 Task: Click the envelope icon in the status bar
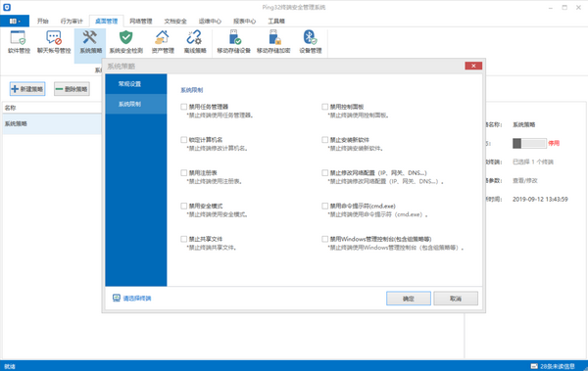pos(534,366)
